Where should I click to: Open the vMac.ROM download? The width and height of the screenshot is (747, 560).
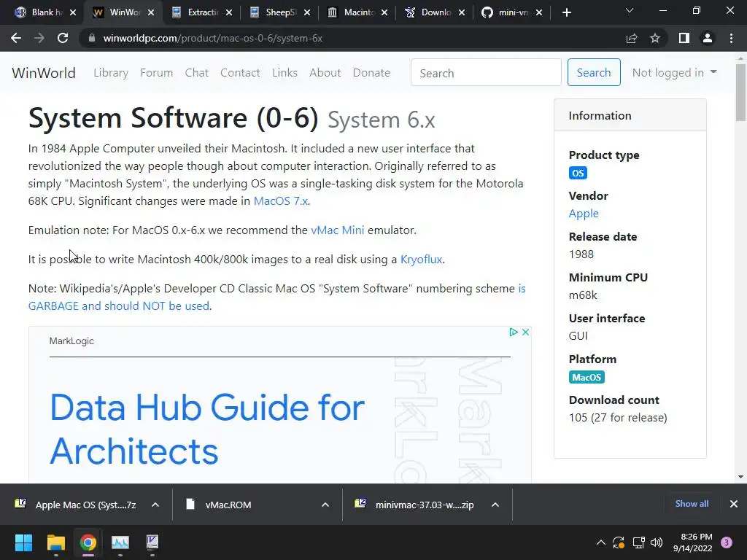228,505
